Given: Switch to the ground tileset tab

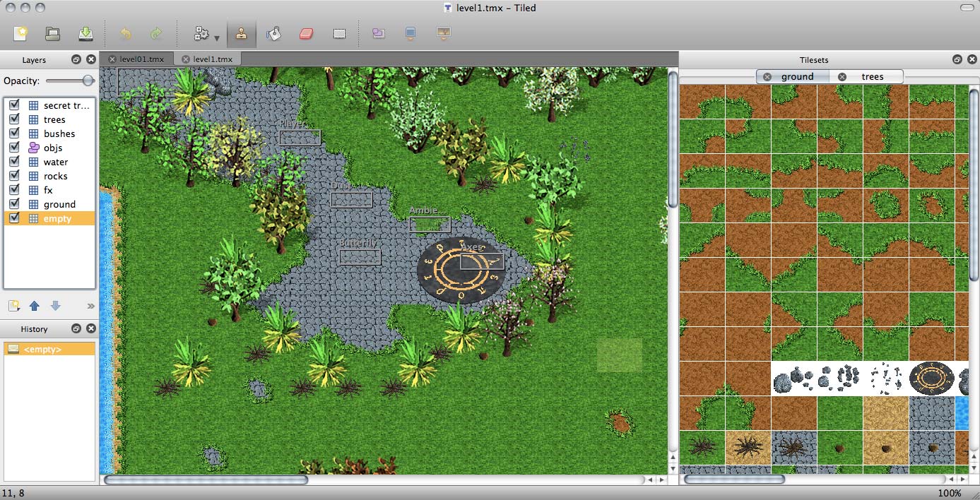Looking at the screenshot, I should pyautogui.click(x=793, y=77).
